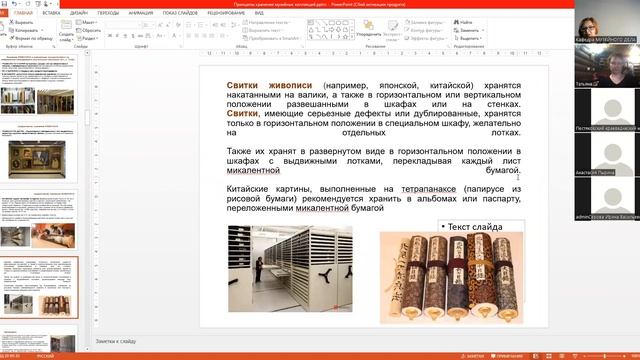Screen dimensions: 640x360
Task: Click the scroll rolls photo on slide
Action: (x=451, y=278)
